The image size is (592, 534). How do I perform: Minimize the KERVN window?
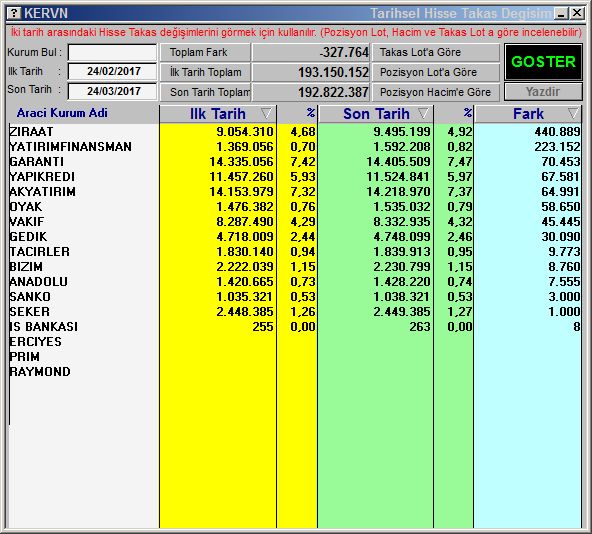click(561, 14)
